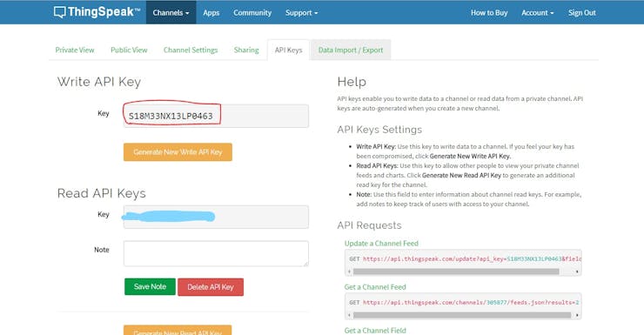Click the Update a Channel Feed heading
This screenshot has width=644, height=335.
point(381,244)
